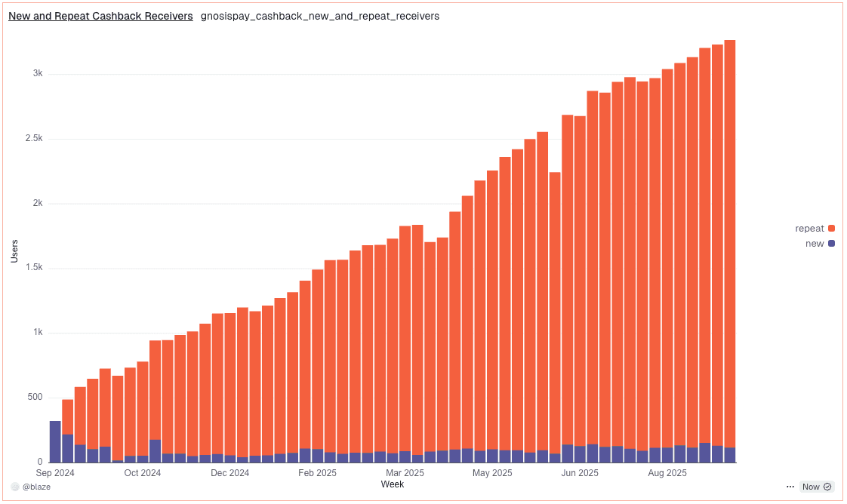Click the checkmark icon next to Now

coord(827,487)
